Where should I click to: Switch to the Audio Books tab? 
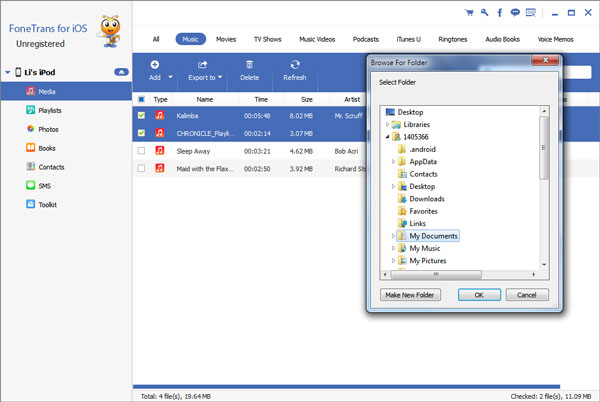click(502, 39)
